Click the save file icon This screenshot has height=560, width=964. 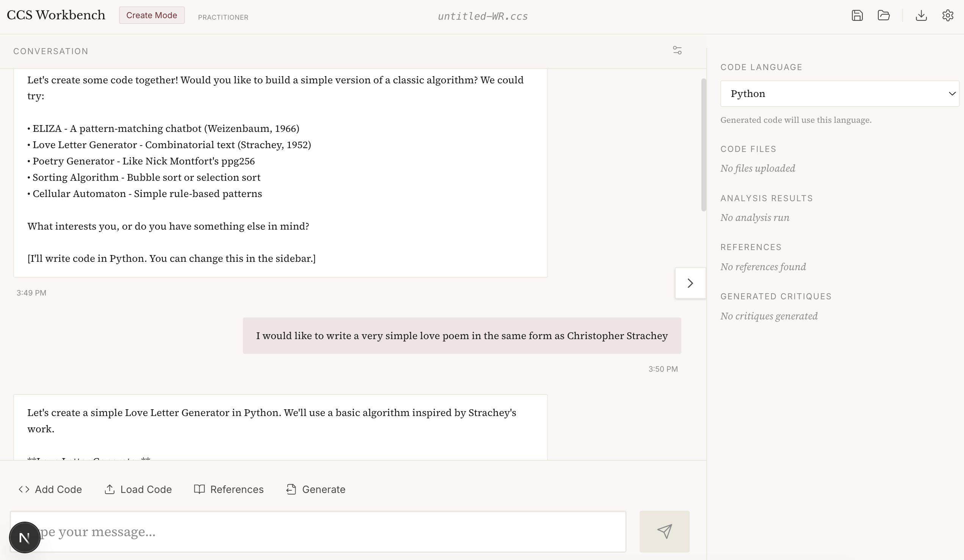(x=857, y=16)
